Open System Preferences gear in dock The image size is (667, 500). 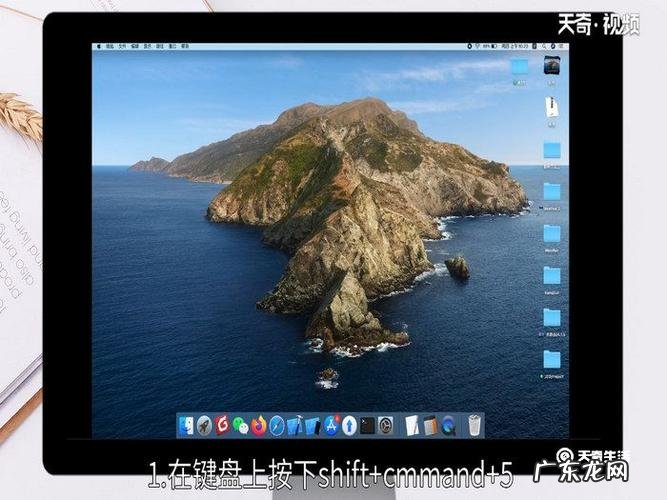click(385, 425)
